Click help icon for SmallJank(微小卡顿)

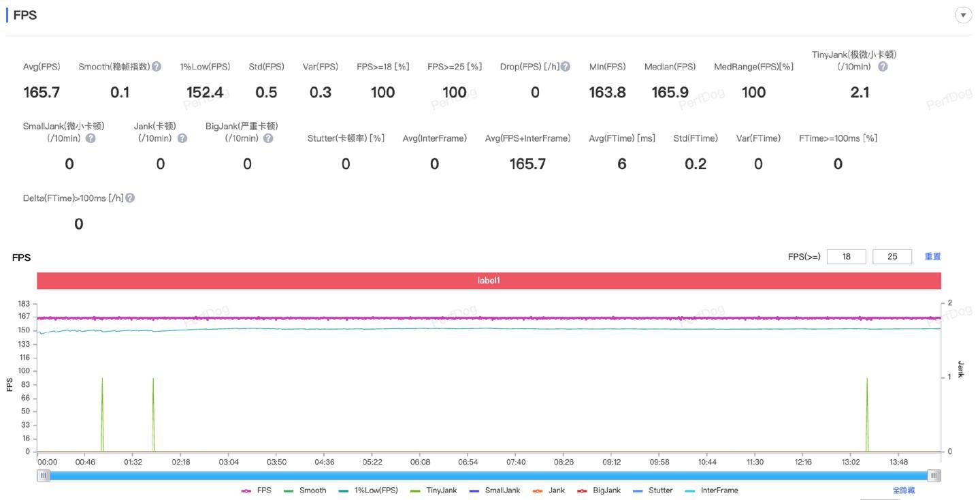91,138
